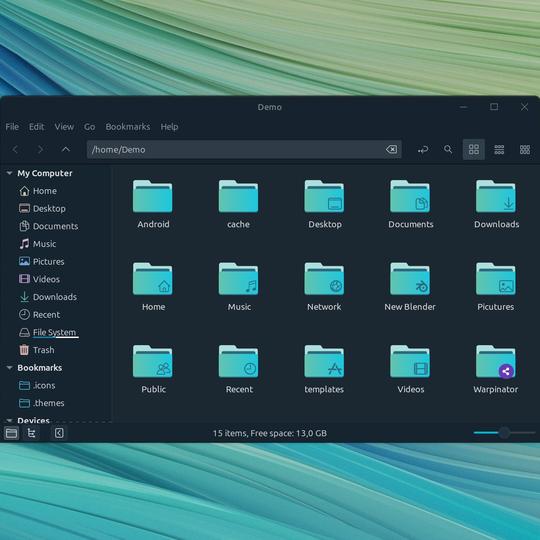Go to Pictures in the sidebar
Image resolution: width=540 pixels, height=540 pixels.
pyautogui.click(x=42, y=261)
